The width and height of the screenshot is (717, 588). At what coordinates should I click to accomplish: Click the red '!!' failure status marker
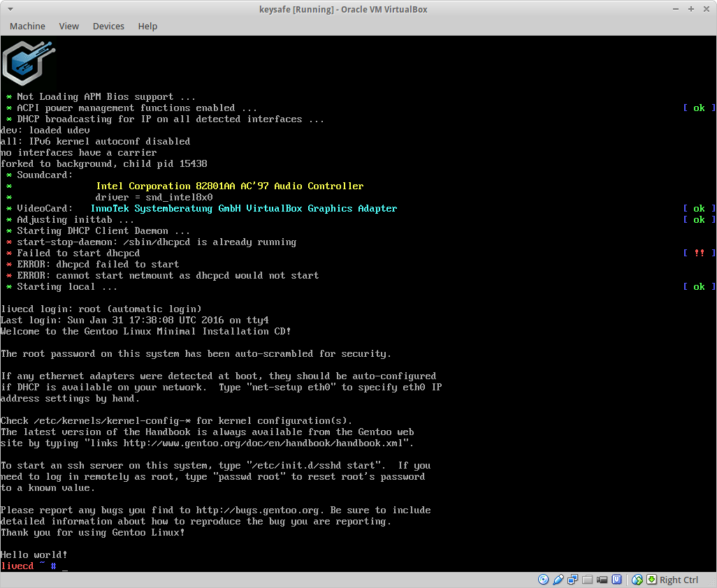699,253
